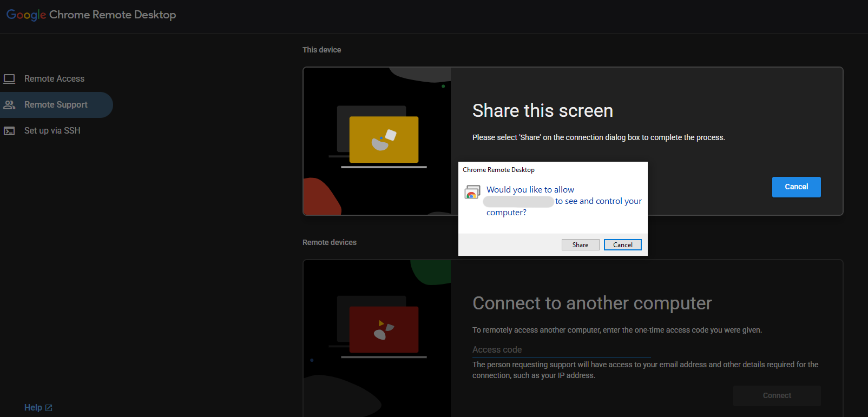Click the 'This device' section label
The height and width of the screenshot is (417, 868).
click(322, 50)
